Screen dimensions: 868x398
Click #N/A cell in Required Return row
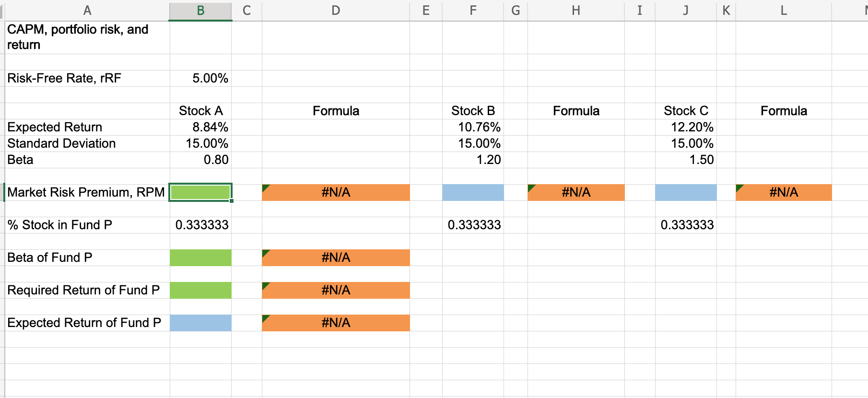click(336, 290)
